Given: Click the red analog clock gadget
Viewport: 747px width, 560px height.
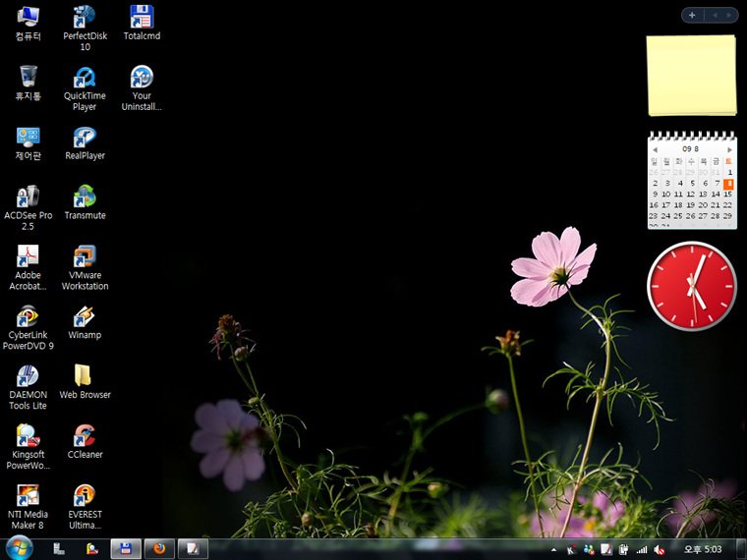Looking at the screenshot, I should click(x=692, y=286).
